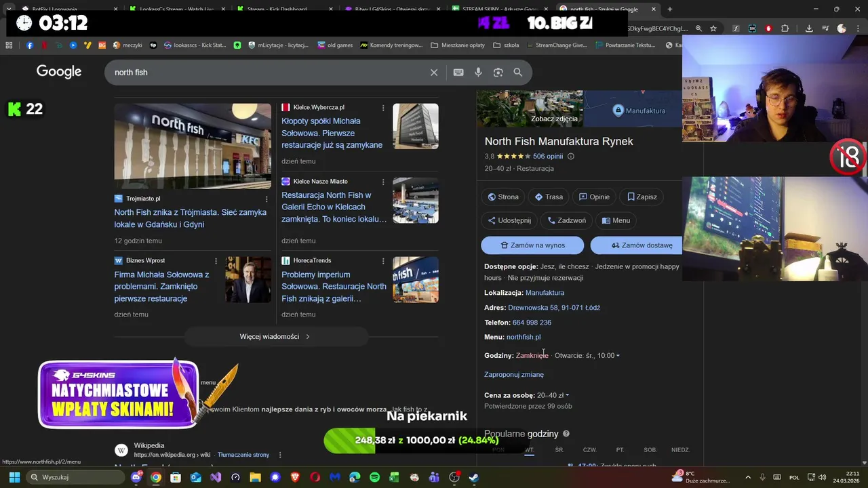Show hidden system tray icons chevron
This screenshot has height=488, width=868.
coord(748,477)
